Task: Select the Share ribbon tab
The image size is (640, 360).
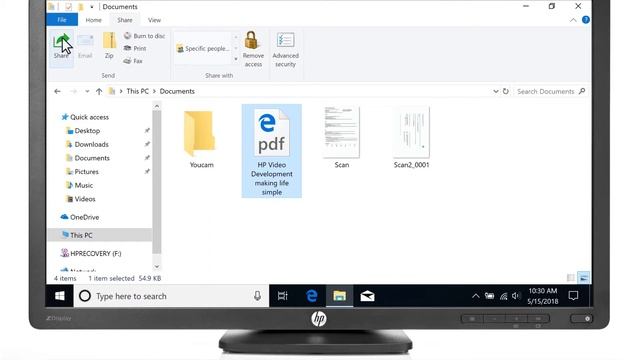Action: [x=124, y=20]
